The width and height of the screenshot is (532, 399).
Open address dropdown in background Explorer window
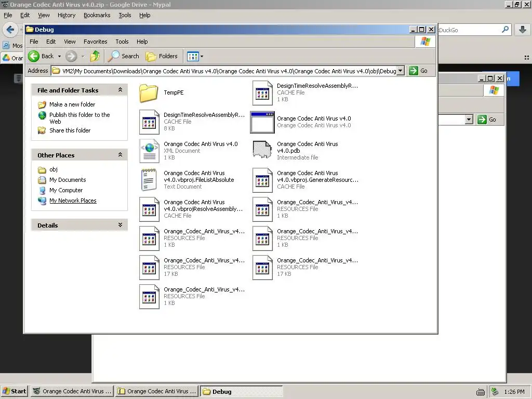tap(469, 119)
